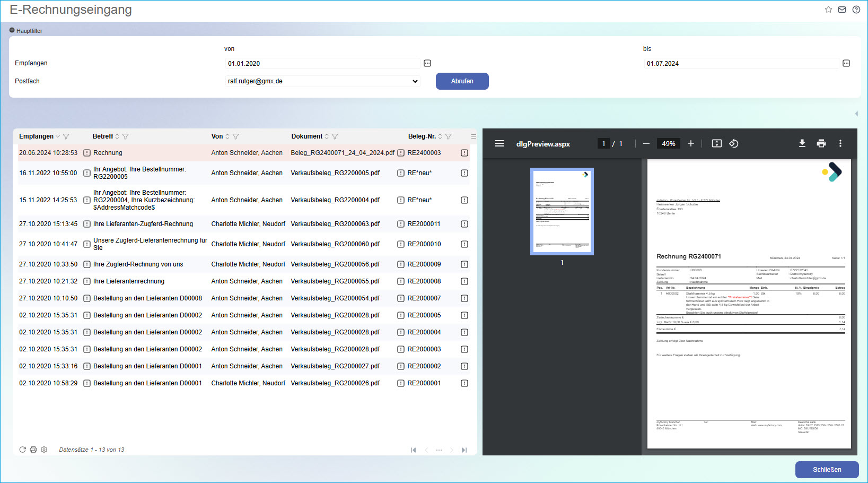Add page to favorites star icon
Screen dimensions: 868x483
828,10
